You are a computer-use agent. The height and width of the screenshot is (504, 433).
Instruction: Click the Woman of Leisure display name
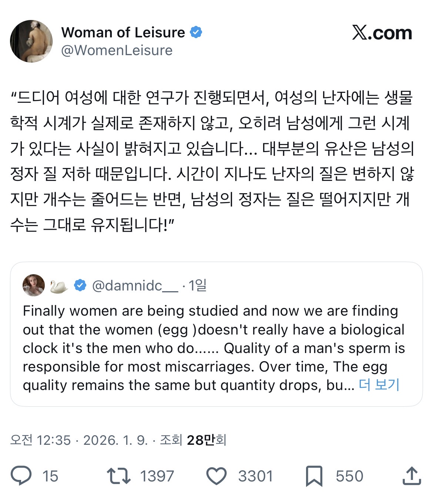tap(123, 33)
